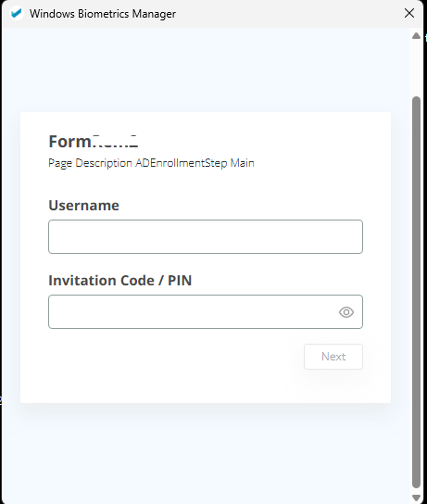This screenshot has width=427, height=504.
Task: Click the blank area below the white card
Action: (x=206, y=453)
